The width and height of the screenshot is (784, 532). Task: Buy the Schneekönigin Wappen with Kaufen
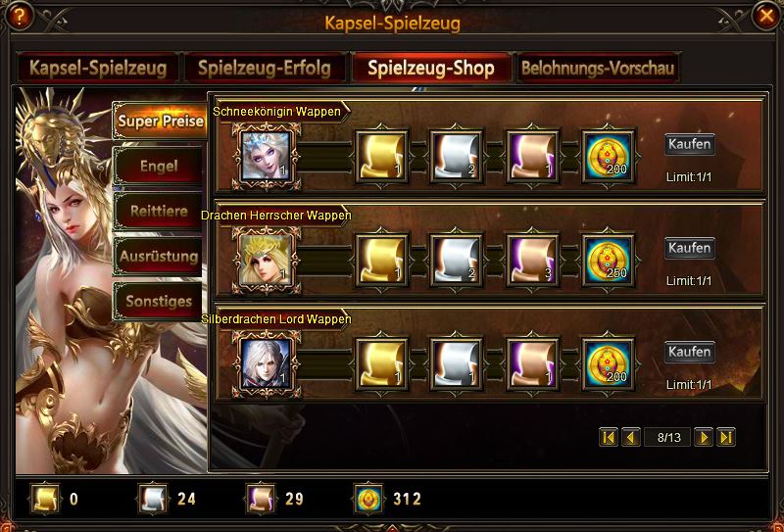click(x=690, y=144)
